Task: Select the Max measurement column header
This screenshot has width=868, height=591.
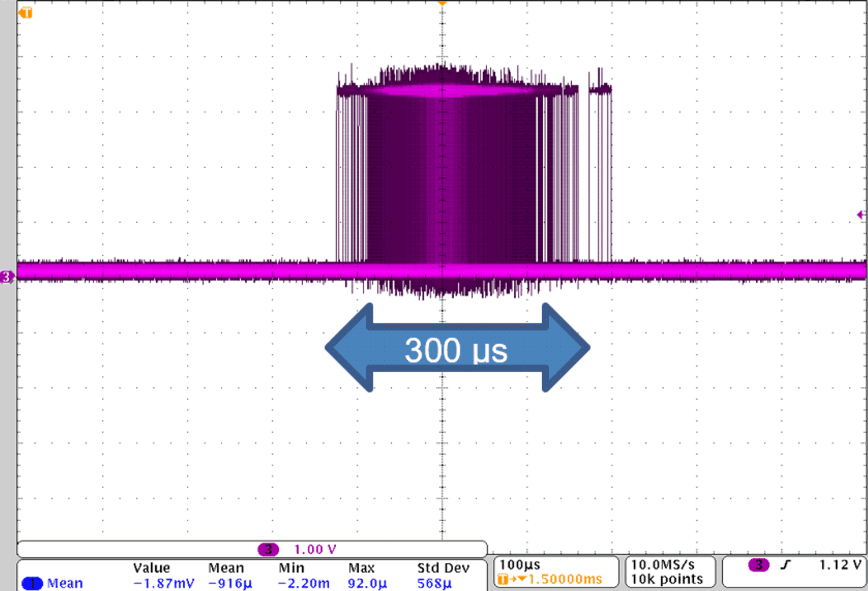Action: tap(362, 567)
